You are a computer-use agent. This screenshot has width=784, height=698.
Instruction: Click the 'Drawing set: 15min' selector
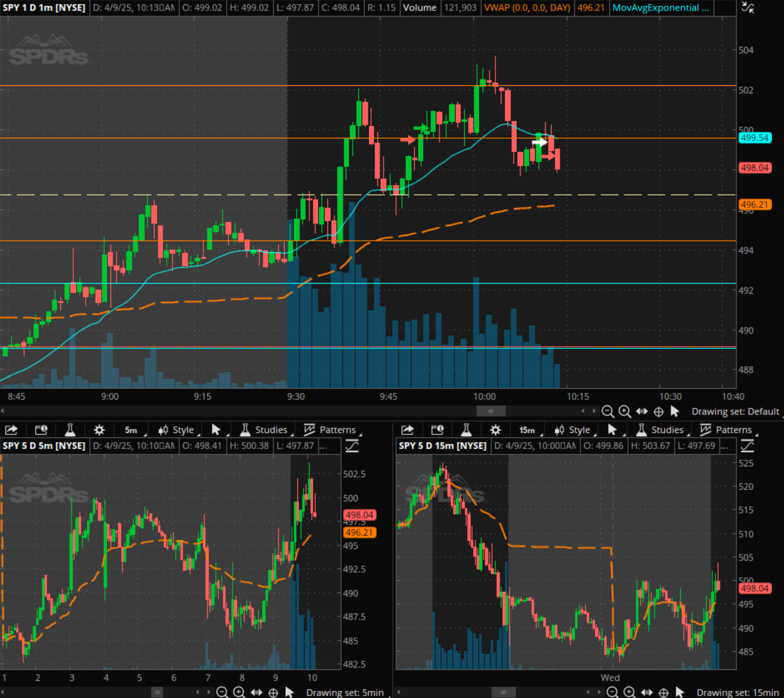click(737, 692)
